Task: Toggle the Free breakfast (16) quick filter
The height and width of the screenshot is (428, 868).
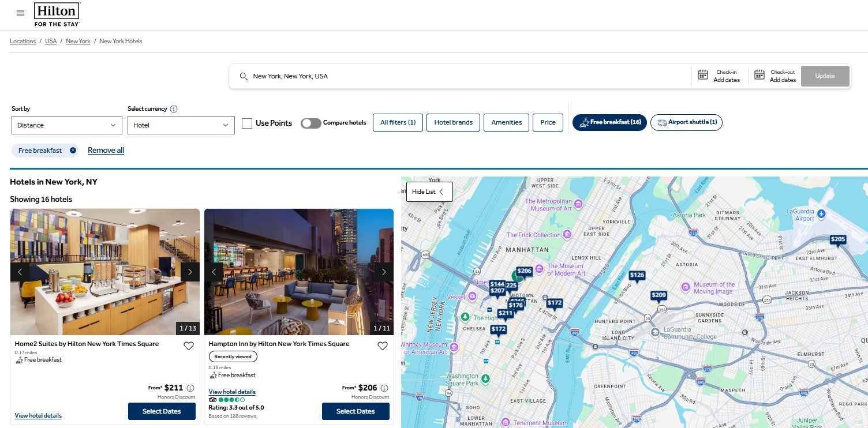Action: [609, 122]
